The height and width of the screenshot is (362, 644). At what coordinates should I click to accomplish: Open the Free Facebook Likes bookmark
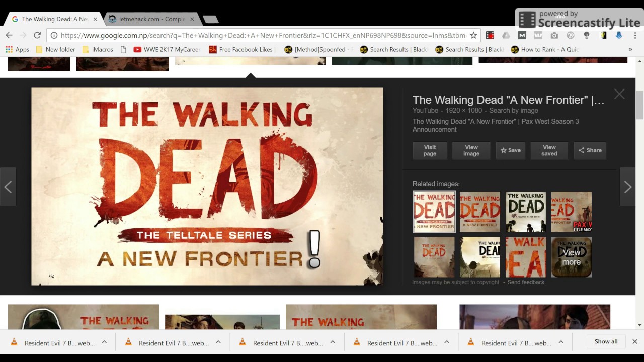click(x=242, y=49)
